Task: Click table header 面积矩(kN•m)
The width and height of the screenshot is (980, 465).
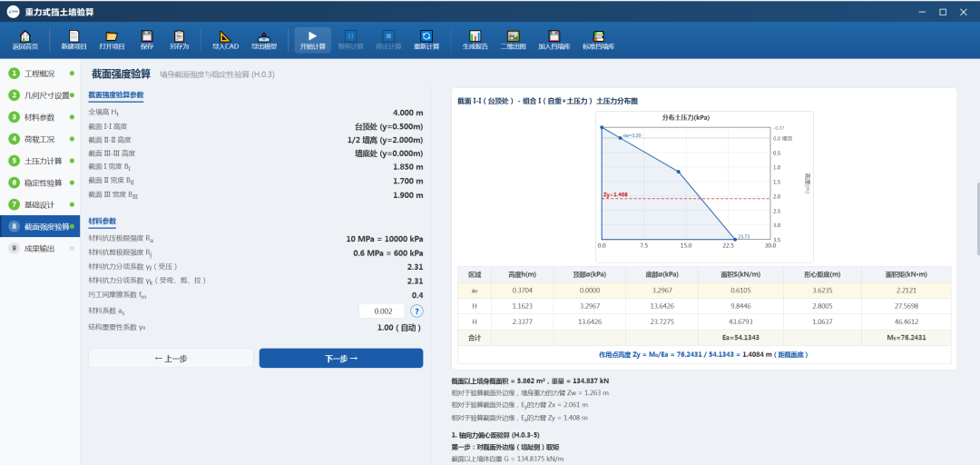Action: [x=906, y=274]
